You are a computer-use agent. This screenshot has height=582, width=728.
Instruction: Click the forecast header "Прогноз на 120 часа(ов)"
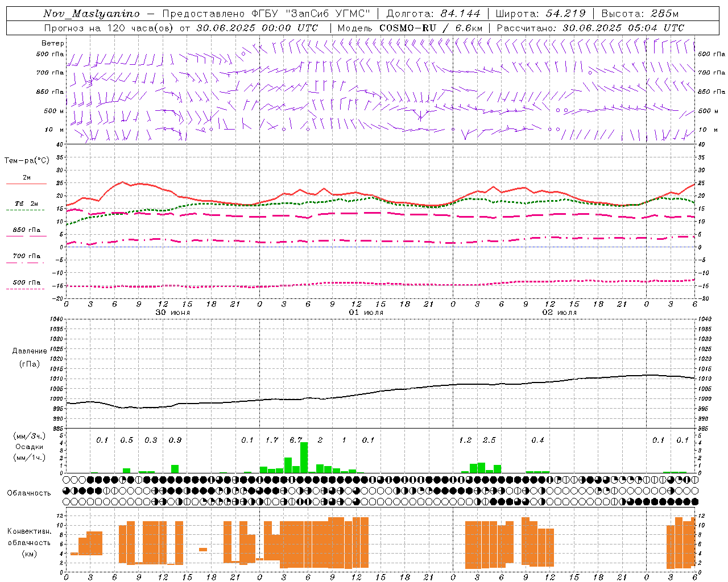[109, 28]
